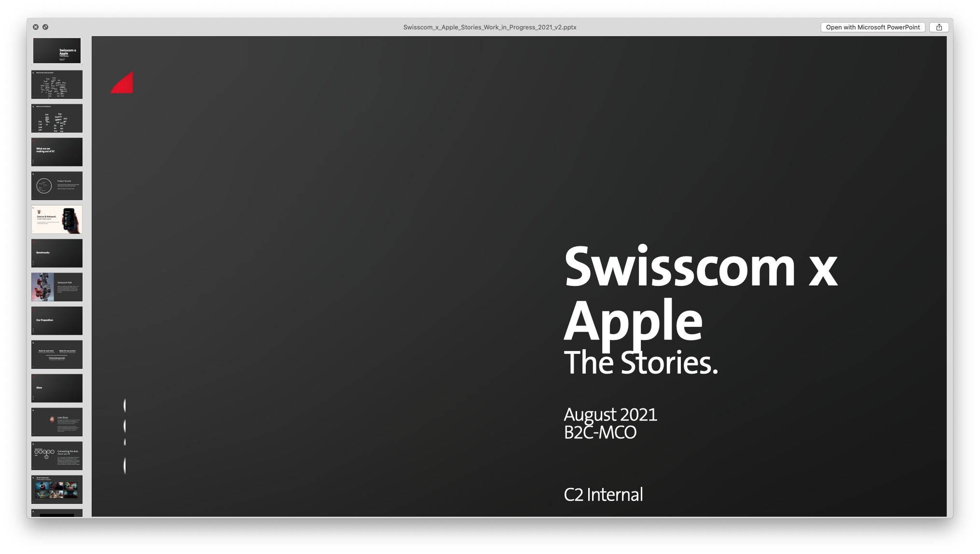Click the pptx file name in title bar
Viewport: 980px width, 554px height.
click(490, 27)
